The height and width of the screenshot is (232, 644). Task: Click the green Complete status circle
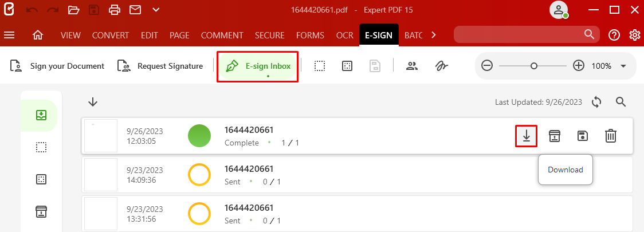[199, 136]
